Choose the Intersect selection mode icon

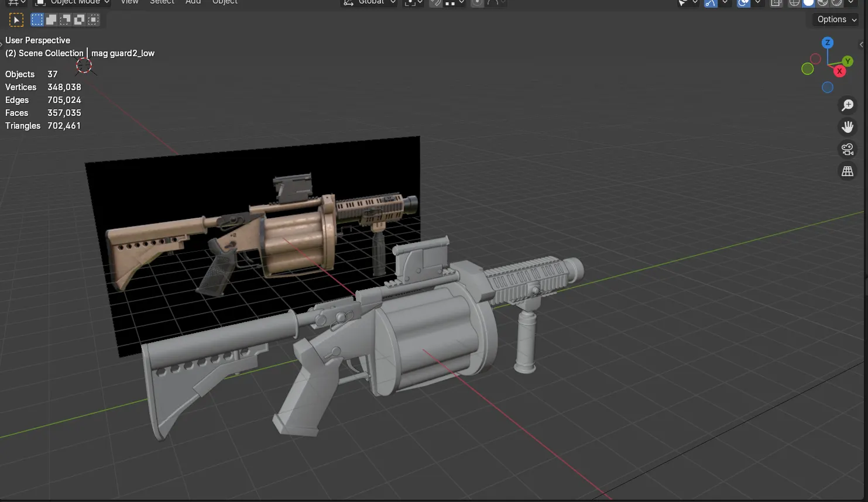click(x=94, y=20)
